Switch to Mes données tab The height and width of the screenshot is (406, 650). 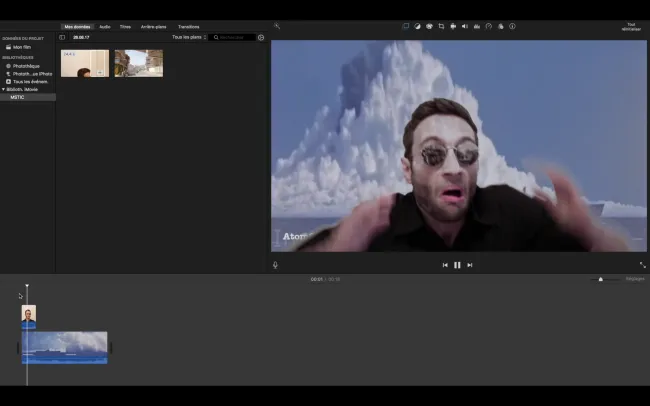[x=77, y=27]
